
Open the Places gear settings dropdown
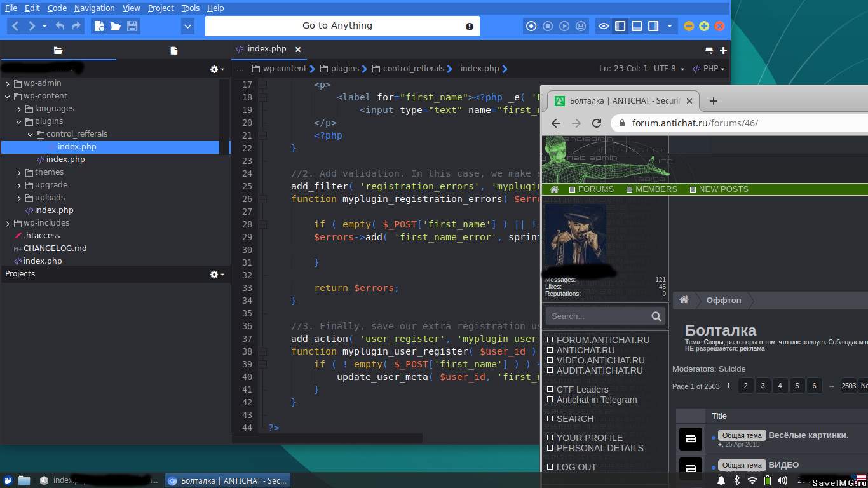tap(217, 69)
